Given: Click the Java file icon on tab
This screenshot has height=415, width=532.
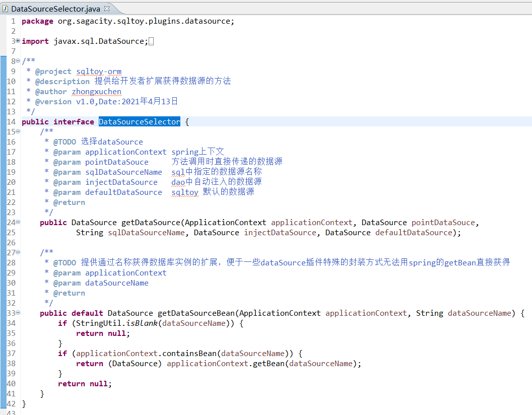Looking at the screenshot, I should [x=5, y=9].
